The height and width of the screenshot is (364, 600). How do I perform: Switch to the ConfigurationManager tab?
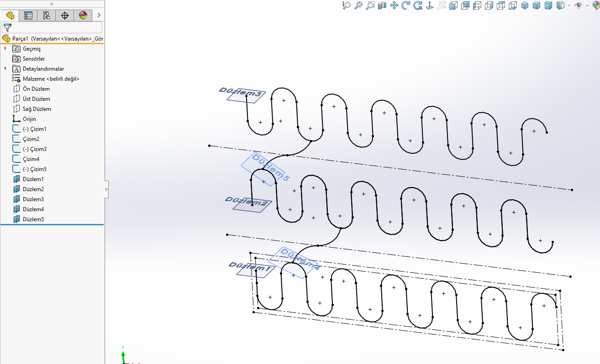pyautogui.click(x=47, y=16)
